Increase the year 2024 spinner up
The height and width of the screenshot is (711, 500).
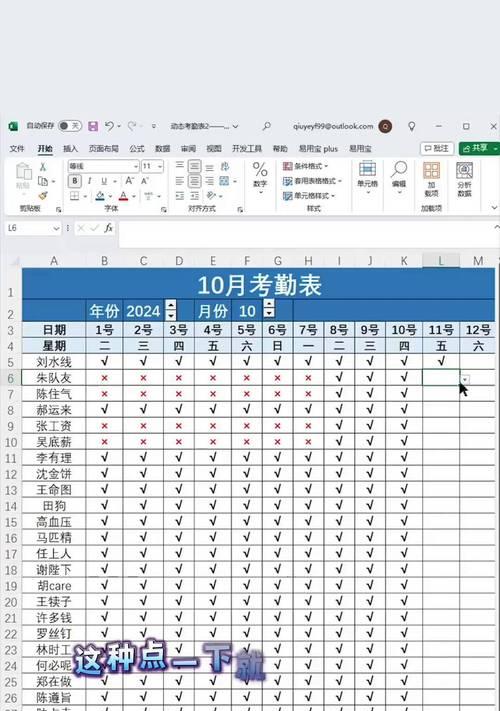pos(171,305)
